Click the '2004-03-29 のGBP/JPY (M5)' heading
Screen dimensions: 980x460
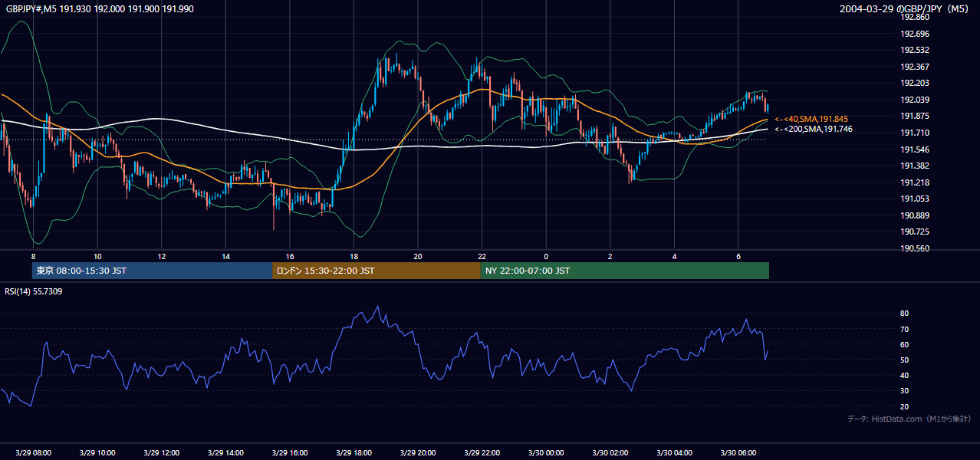906,9
